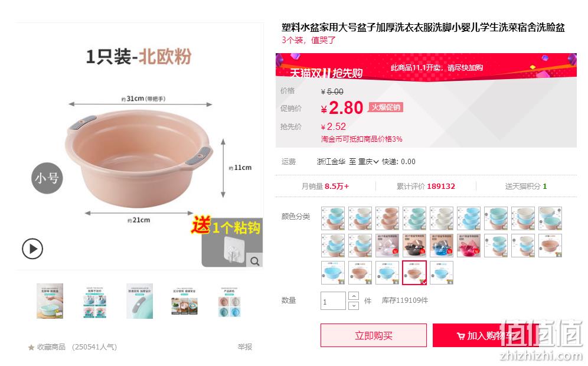Open the 重庆 delivery destination dropdown
The image size is (588, 366).
click(368, 162)
